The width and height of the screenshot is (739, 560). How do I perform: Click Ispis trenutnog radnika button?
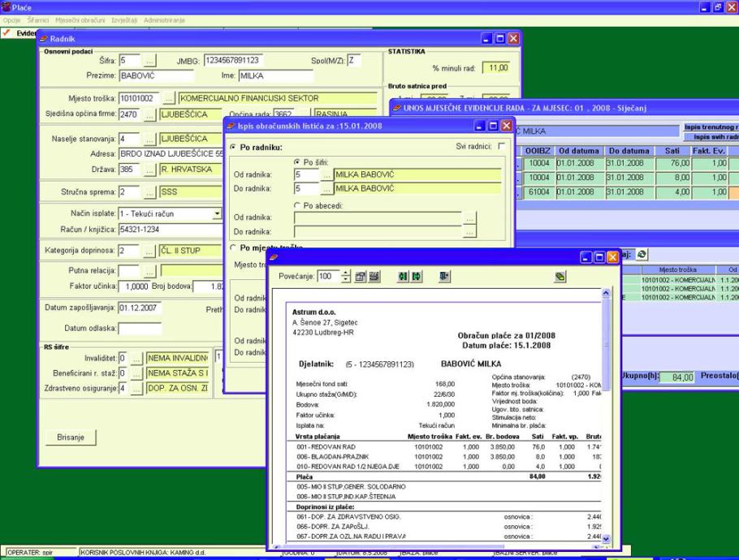point(711,127)
